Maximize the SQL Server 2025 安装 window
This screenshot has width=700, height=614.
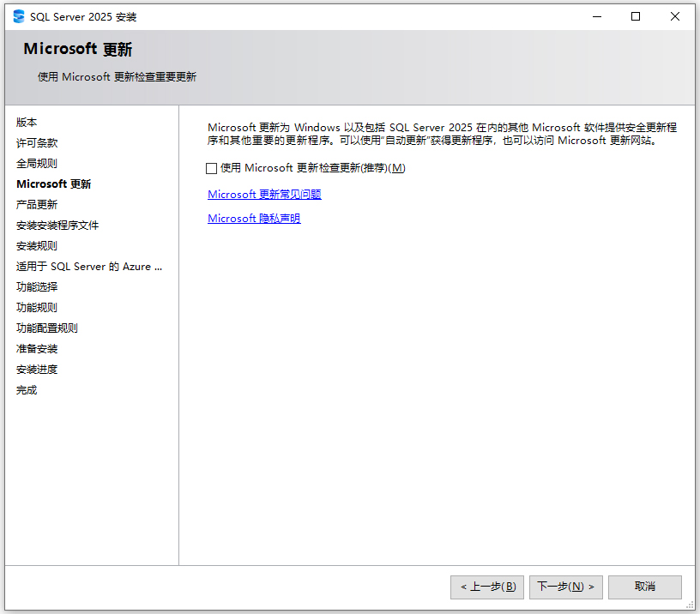tap(636, 17)
